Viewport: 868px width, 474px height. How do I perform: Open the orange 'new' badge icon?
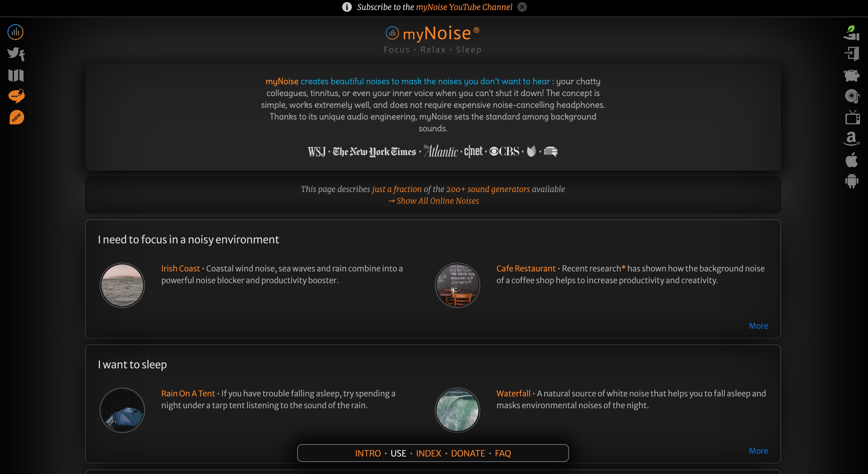17,117
